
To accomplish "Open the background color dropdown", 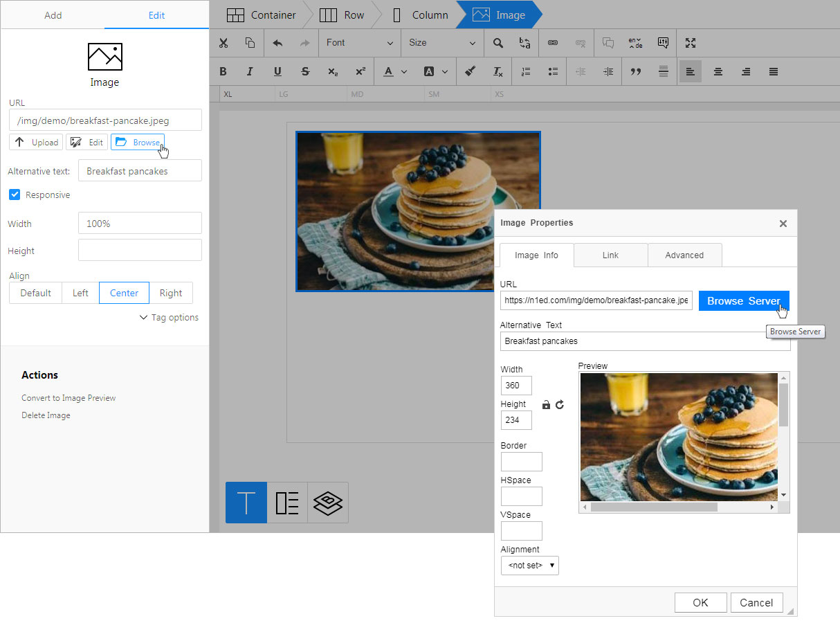I will (435, 71).
